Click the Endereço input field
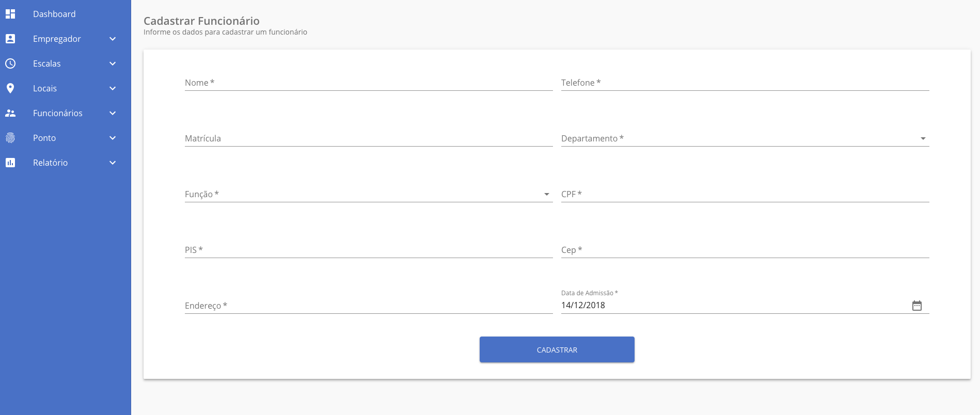The image size is (980, 415). tap(368, 306)
